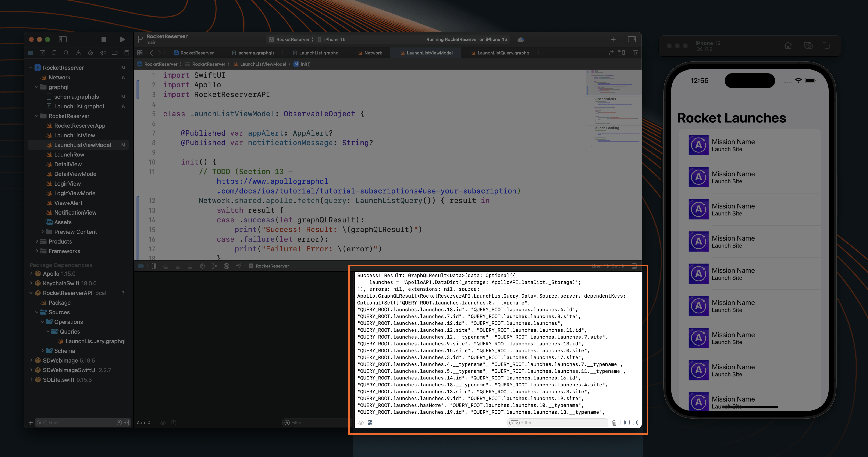This screenshot has height=457, width=868.
Task: Expand the Products folder
Action: [x=37, y=241]
